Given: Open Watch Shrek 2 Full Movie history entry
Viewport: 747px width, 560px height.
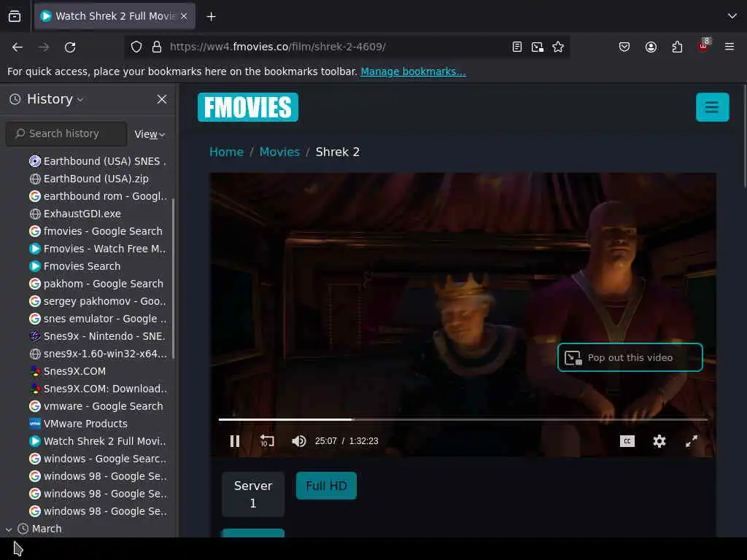Looking at the screenshot, I should pos(98,441).
